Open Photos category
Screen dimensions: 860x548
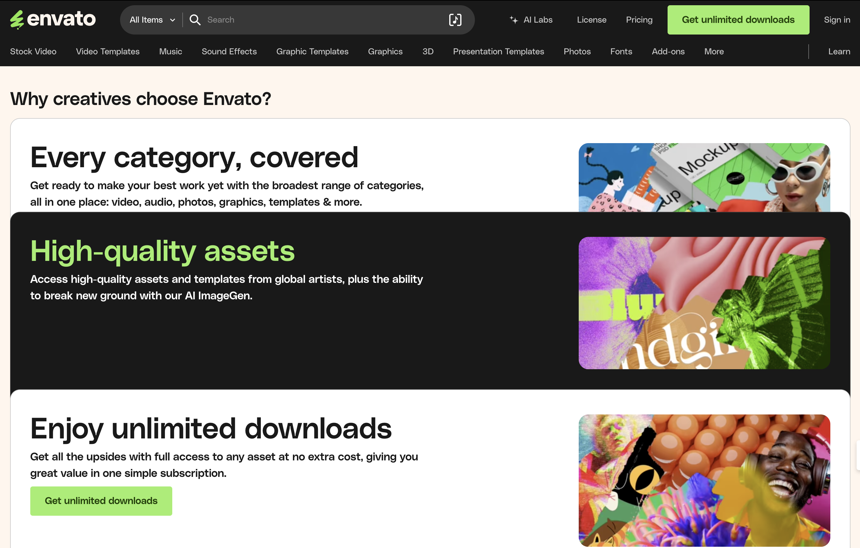point(577,52)
